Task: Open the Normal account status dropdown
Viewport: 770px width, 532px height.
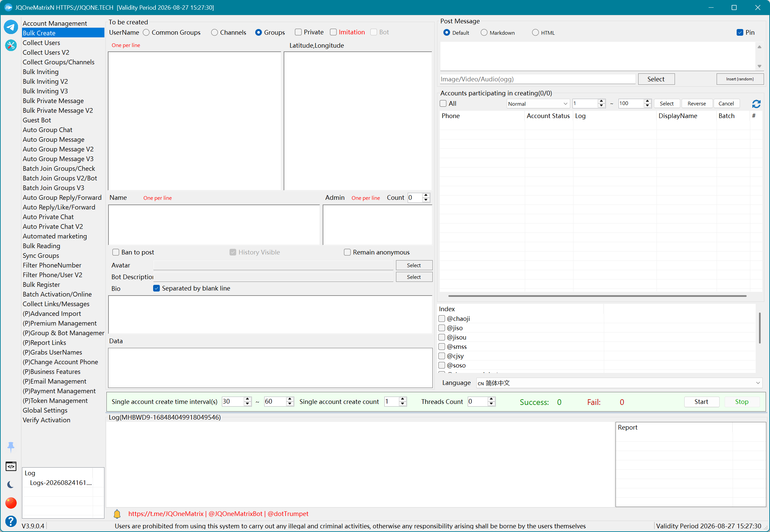Action: click(x=538, y=104)
